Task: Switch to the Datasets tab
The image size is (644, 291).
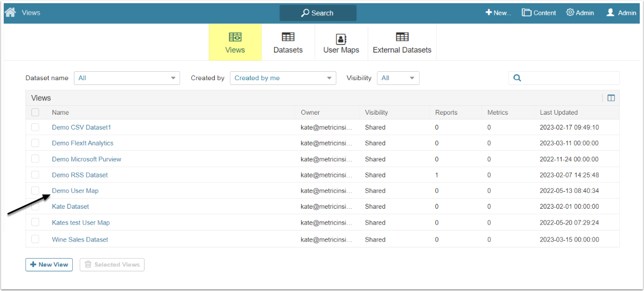Action: [288, 42]
